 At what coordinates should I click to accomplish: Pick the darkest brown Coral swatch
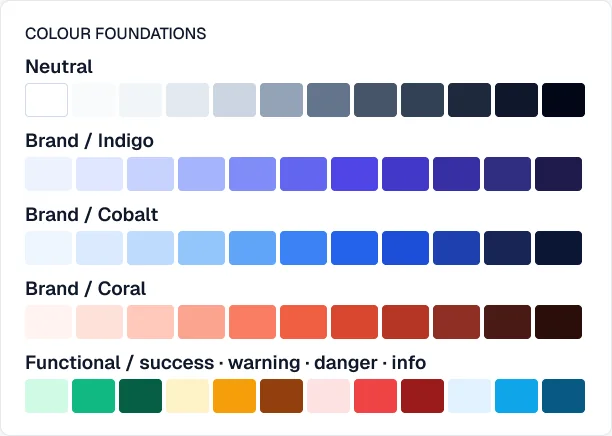click(559, 322)
